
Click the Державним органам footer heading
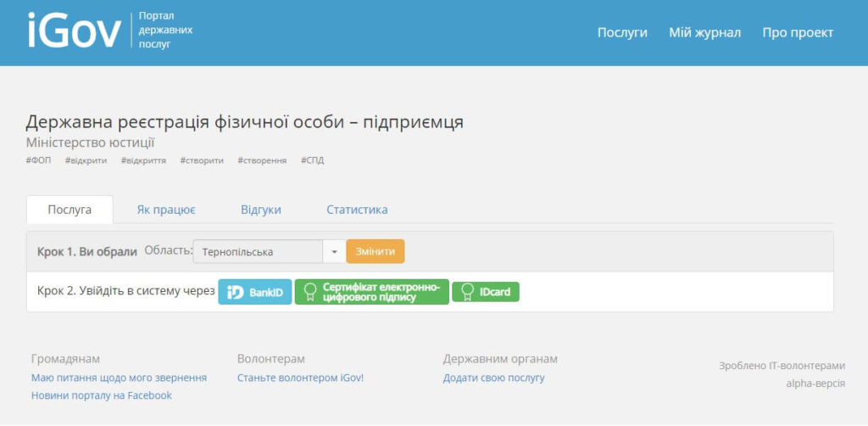tap(500, 359)
